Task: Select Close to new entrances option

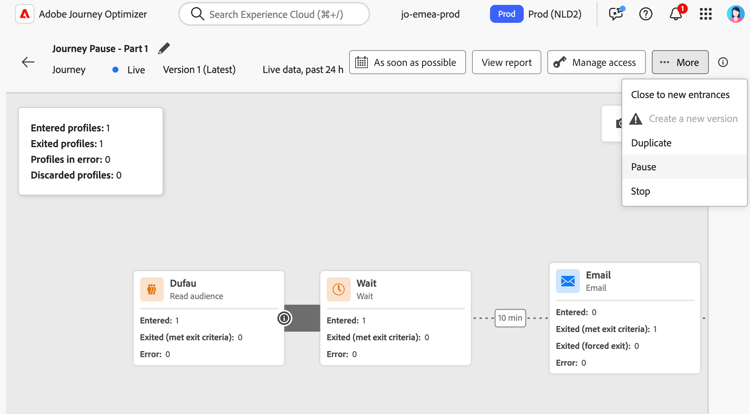Action: pos(680,95)
